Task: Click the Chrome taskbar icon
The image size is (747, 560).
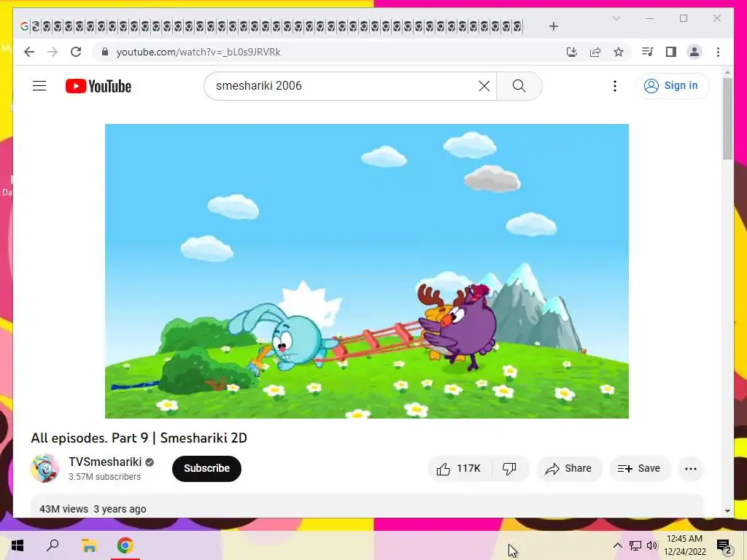Action: tap(125, 545)
